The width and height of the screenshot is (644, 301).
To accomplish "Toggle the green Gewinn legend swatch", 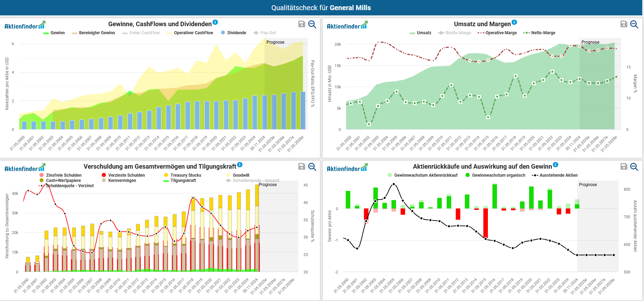I will coord(46,33).
